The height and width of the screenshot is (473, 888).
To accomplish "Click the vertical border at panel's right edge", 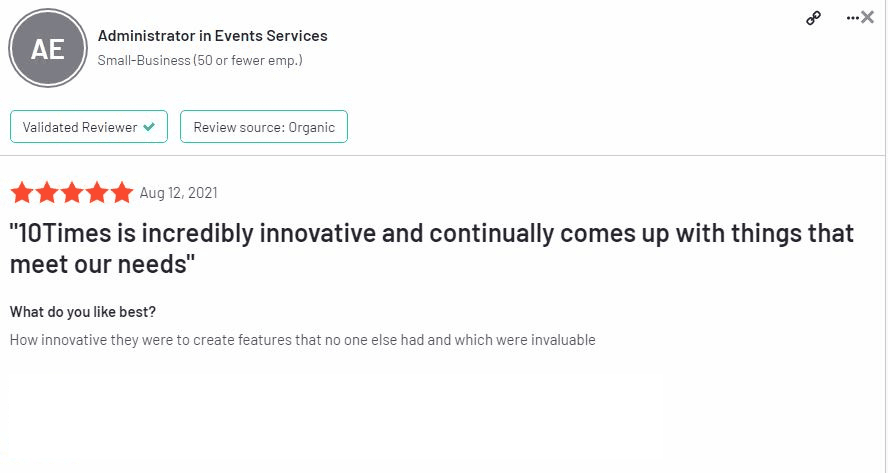I will [x=885, y=236].
